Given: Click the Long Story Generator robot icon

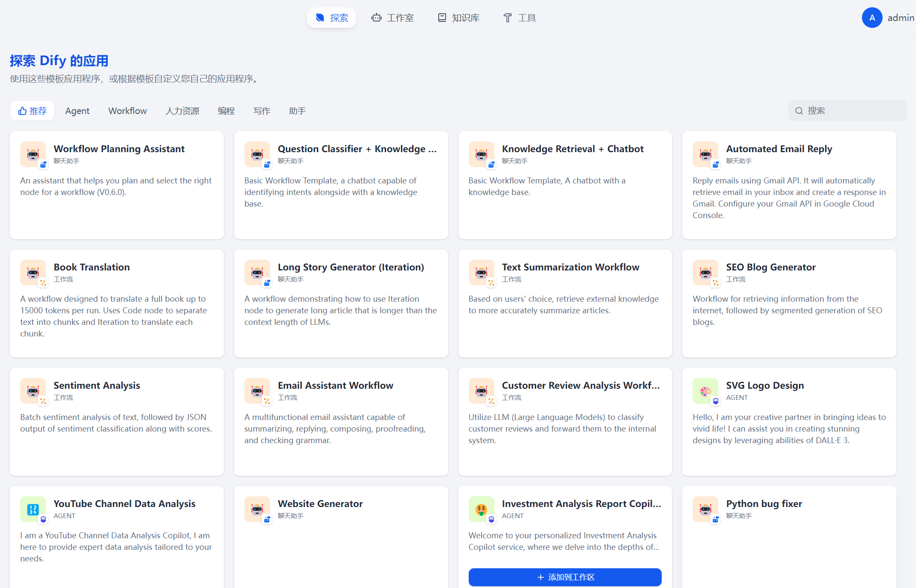Looking at the screenshot, I should point(257,273).
